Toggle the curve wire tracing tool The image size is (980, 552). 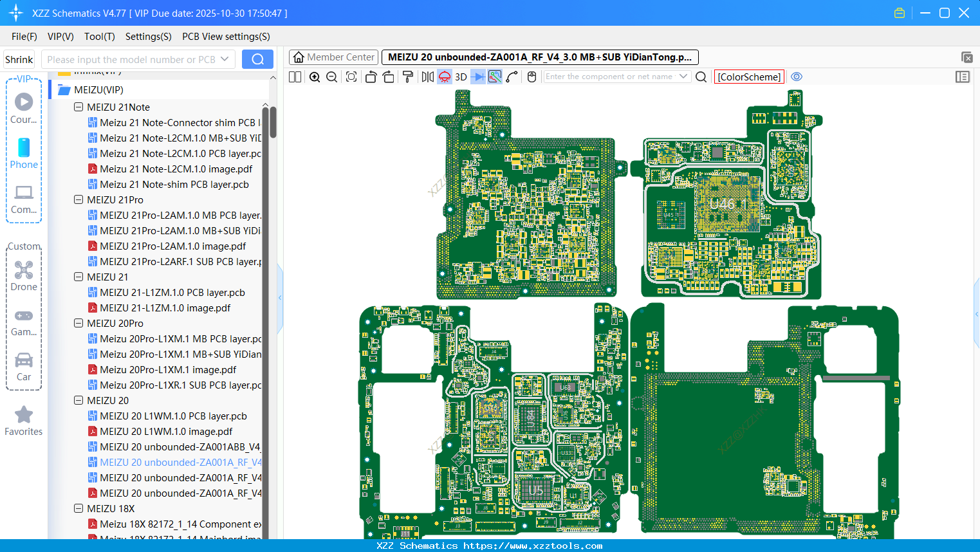coord(512,77)
